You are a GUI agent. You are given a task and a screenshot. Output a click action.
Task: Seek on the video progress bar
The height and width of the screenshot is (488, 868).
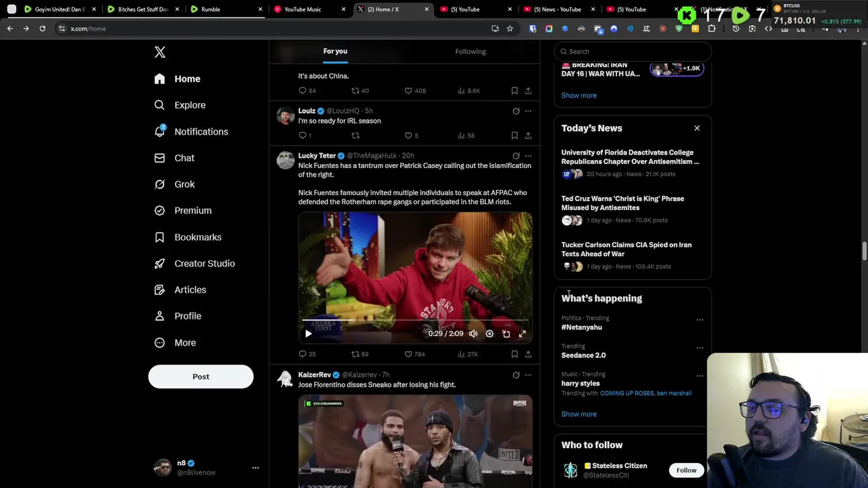[415, 320]
